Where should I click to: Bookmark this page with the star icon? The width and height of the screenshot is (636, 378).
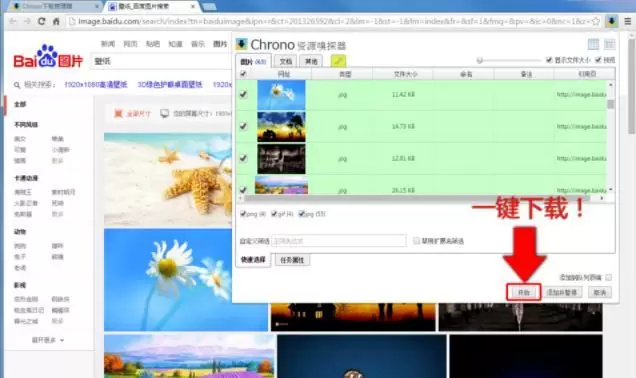(596, 21)
